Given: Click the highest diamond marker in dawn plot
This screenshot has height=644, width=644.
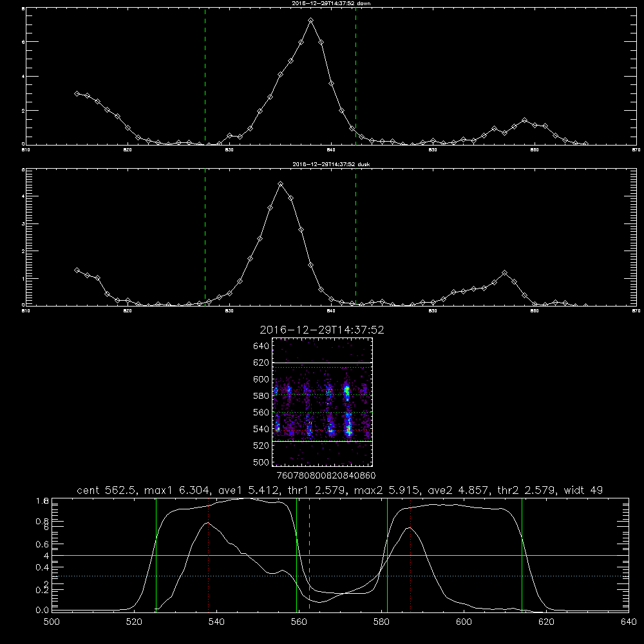Looking at the screenshot, I should coord(311,20).
